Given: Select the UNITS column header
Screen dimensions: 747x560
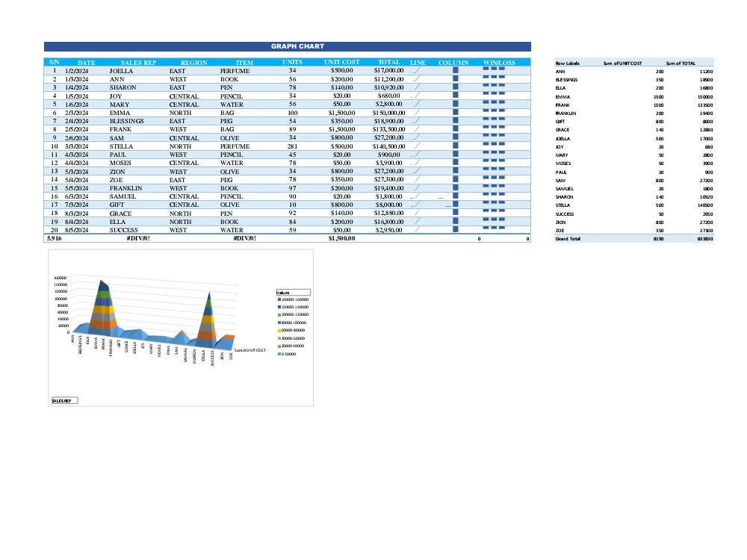Looking at the screenshot, I should [292, 62].
